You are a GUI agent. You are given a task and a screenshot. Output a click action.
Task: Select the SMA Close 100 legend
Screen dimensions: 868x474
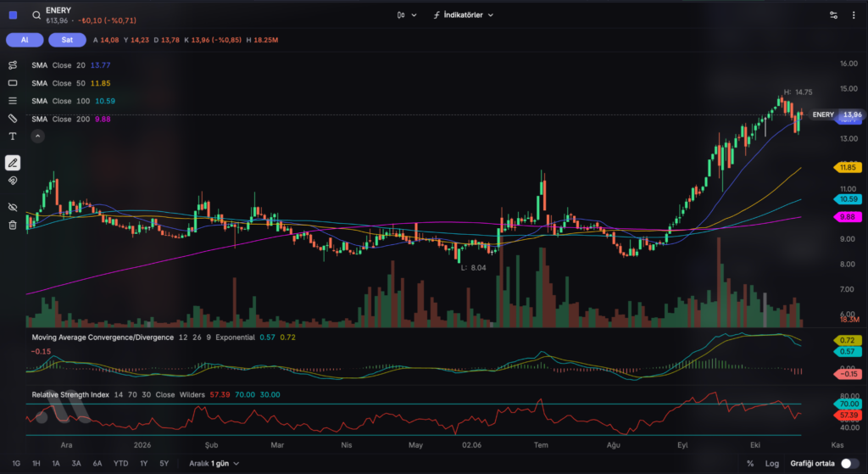73,101
